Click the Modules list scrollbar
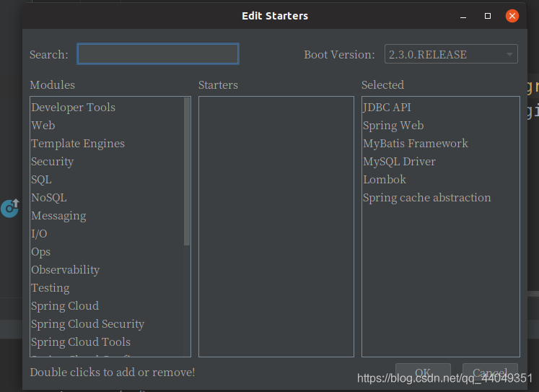Screen dimensions: 539x392 click(188, 173)
